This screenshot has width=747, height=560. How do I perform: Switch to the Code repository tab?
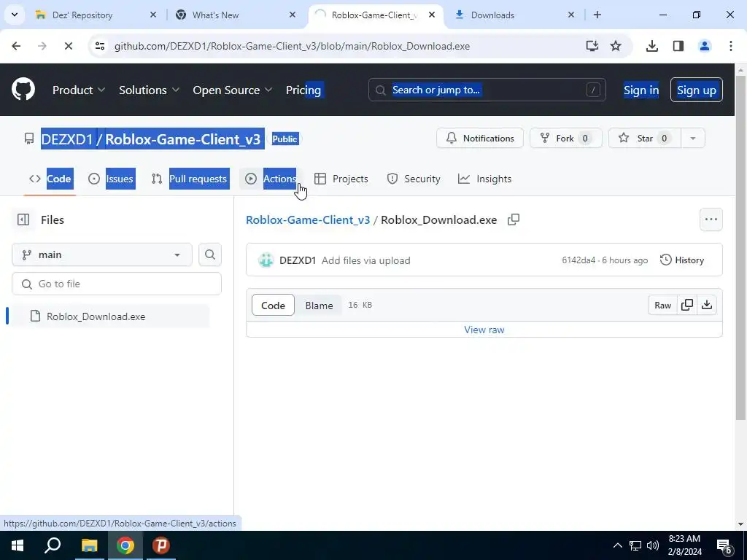[x=50, y=179]
